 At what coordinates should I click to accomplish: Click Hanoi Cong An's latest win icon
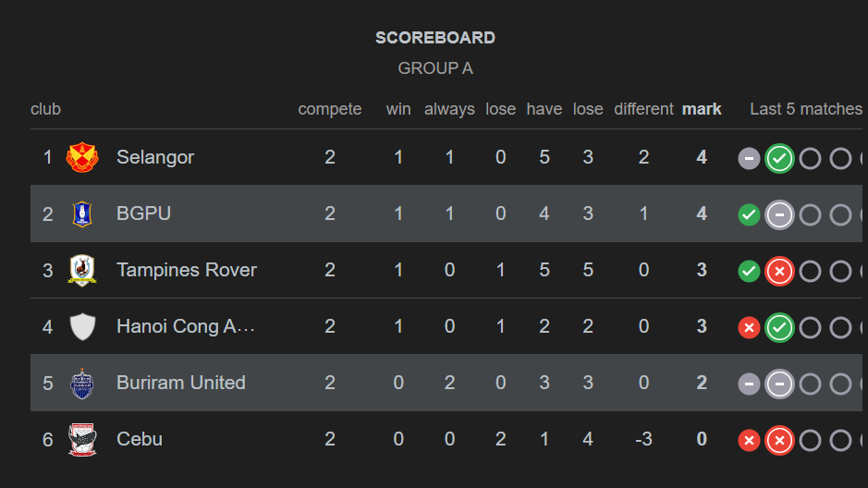point(779,327)
